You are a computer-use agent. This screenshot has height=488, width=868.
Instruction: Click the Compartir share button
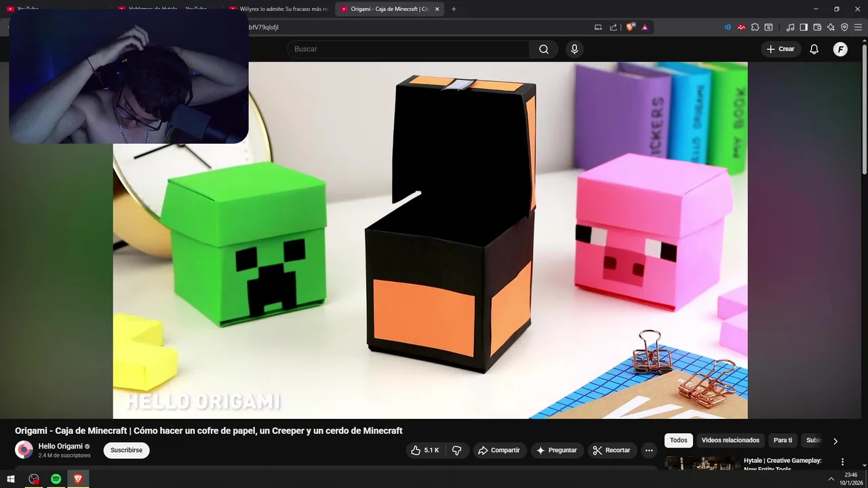point(499,450)
